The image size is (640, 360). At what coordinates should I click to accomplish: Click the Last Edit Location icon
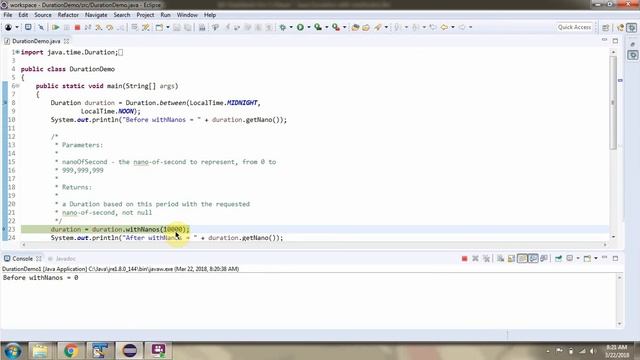[x=433, y=27]
